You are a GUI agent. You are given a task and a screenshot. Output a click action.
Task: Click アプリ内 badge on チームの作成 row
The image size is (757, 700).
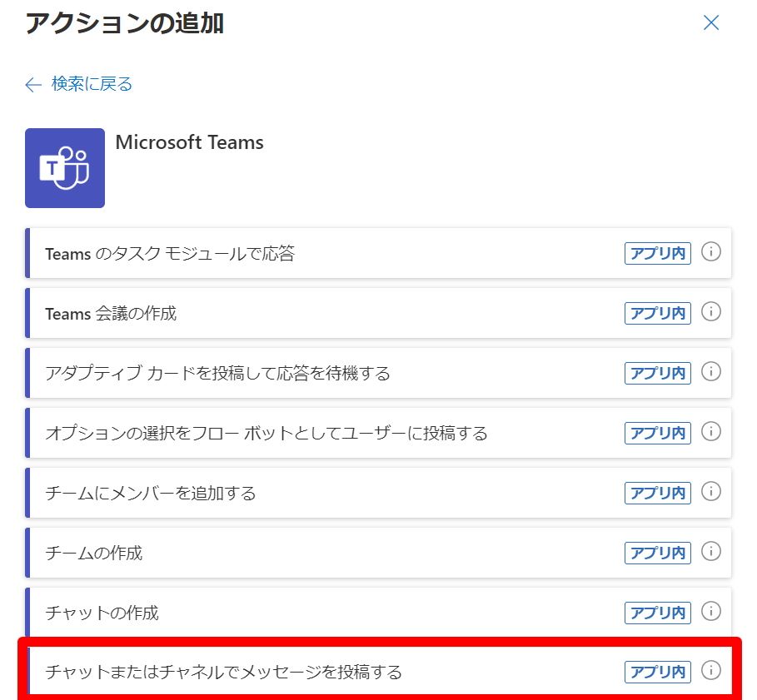point(657,553)
